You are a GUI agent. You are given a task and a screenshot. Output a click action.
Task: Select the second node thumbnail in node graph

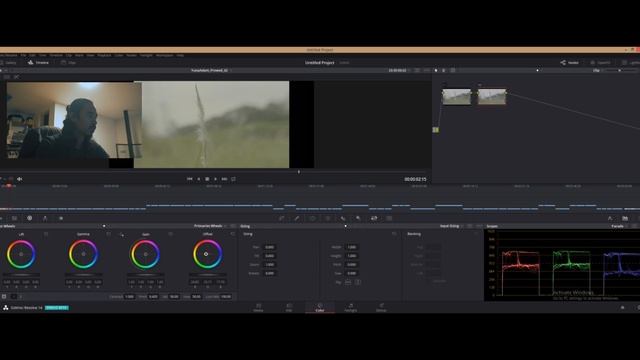tap(492, 97)
